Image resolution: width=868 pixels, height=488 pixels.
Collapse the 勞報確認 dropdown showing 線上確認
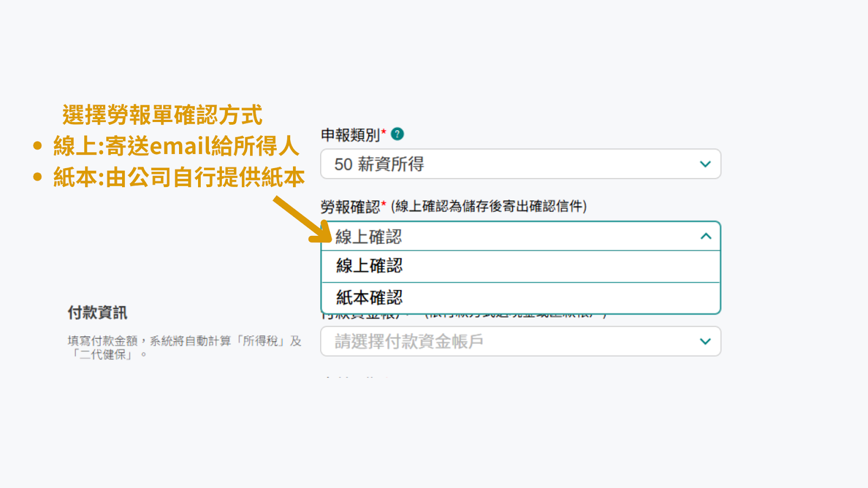[520, 236]
